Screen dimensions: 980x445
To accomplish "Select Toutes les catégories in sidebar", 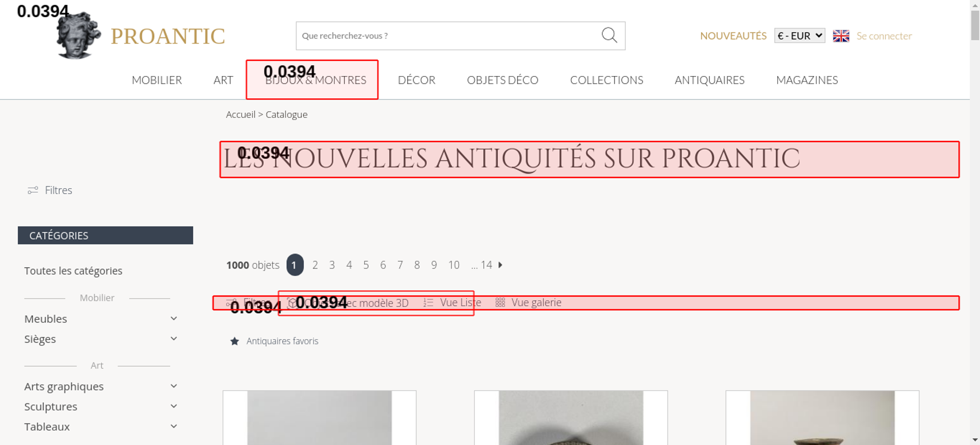I will pyautogui.click(x=73, y=271).
